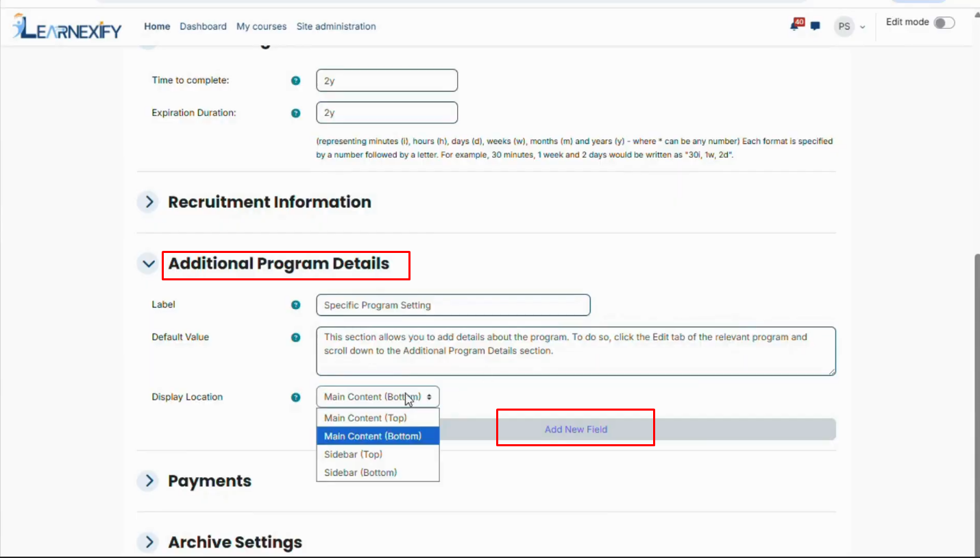Go to Site administration
This screenshot has width=980, height=558.
pos(336,27)
